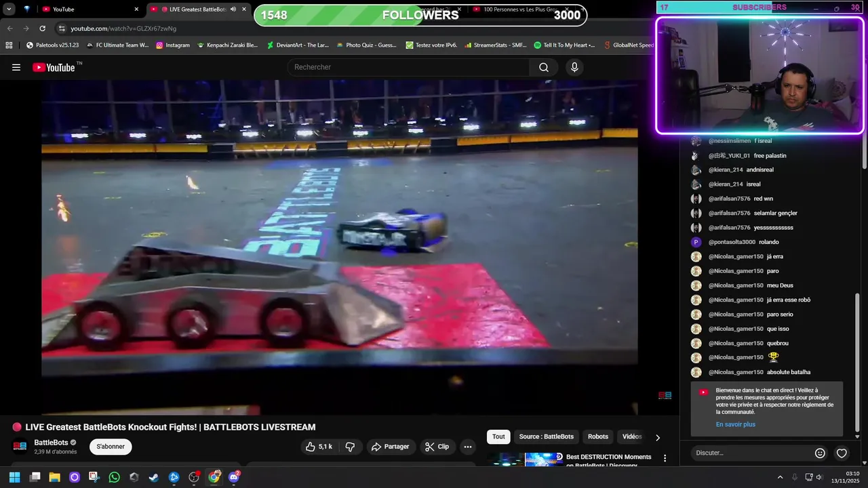The height and width of the screenshot is (488, 868).
Task: Open the DeviantArt bookmark
Action: click(298, 45)
